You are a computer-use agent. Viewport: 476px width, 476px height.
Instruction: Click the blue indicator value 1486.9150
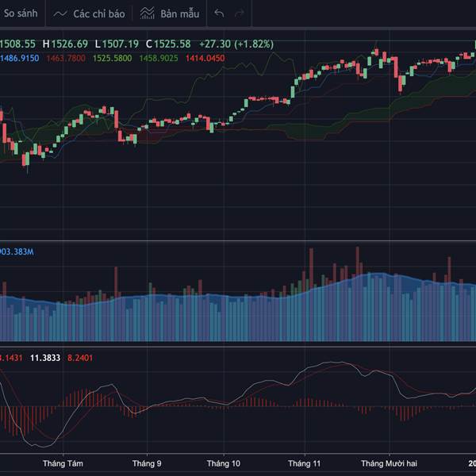[x=19, y=58]
